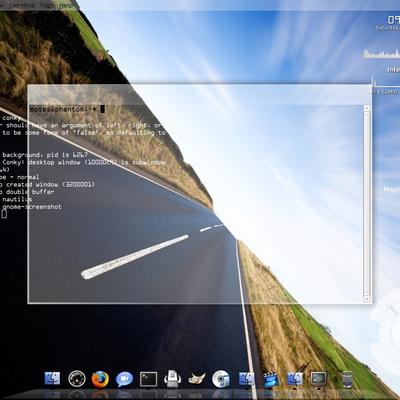Image resolution: width=400 pixels, height=400 pixels.
Task: Open the Finder icon at the dock's left end
Action: (x=52, y=379)
